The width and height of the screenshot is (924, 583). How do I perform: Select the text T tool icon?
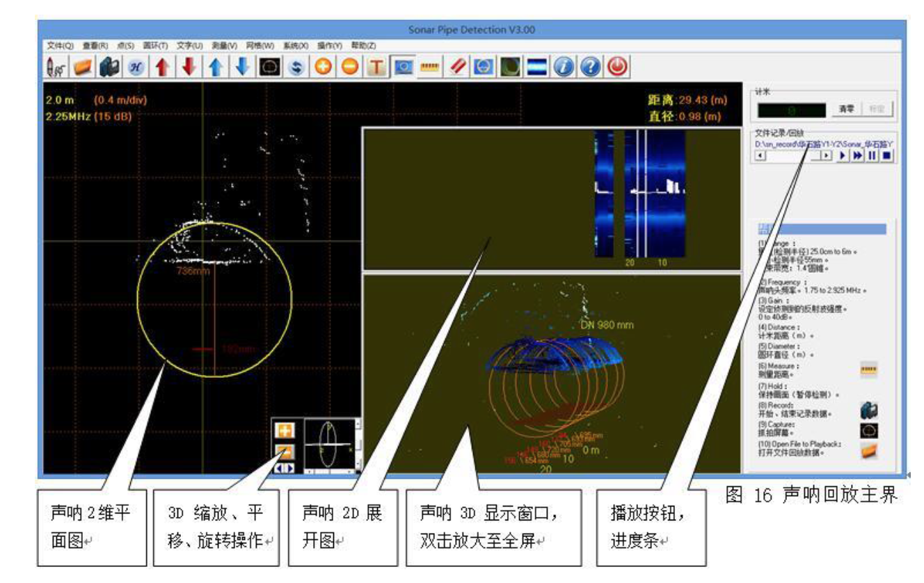376,67
